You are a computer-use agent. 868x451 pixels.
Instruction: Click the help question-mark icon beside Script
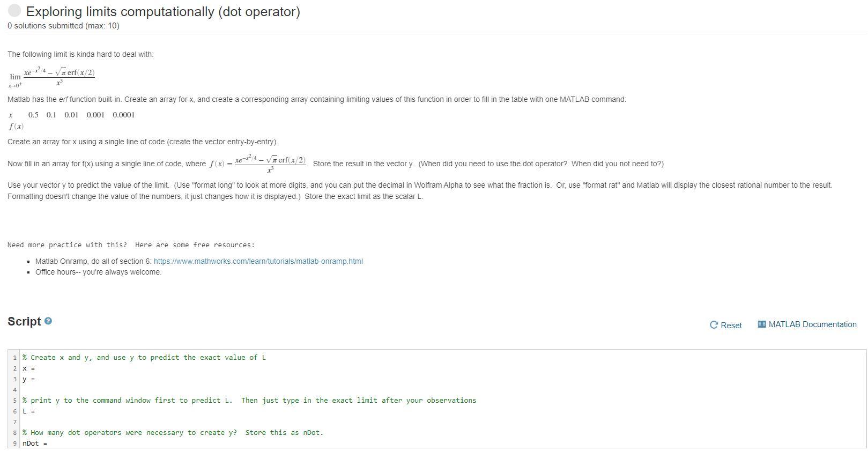coord(48,321)
